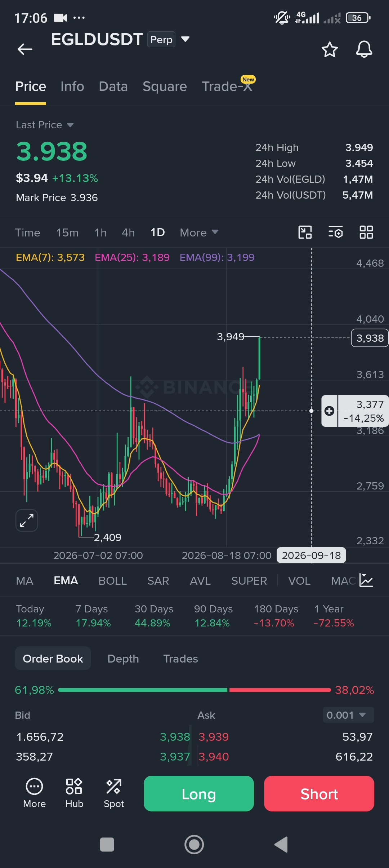The width and height of the screenshot is (389, 868).
Task: Select ask price 3,940
Action: [x=214, y=756]
